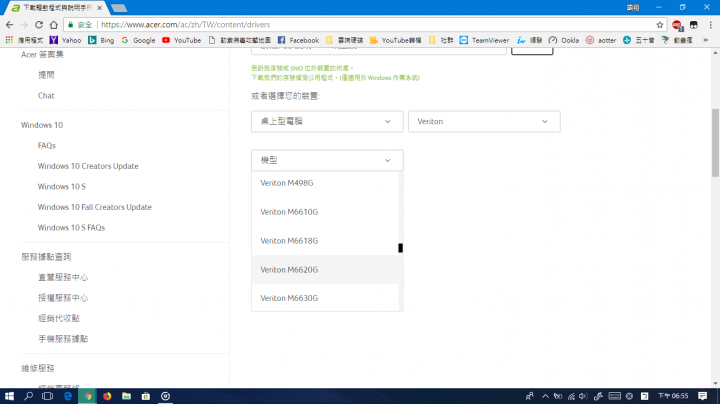
Task: Open the 經銷代收點 link
Action: point(58,319)
